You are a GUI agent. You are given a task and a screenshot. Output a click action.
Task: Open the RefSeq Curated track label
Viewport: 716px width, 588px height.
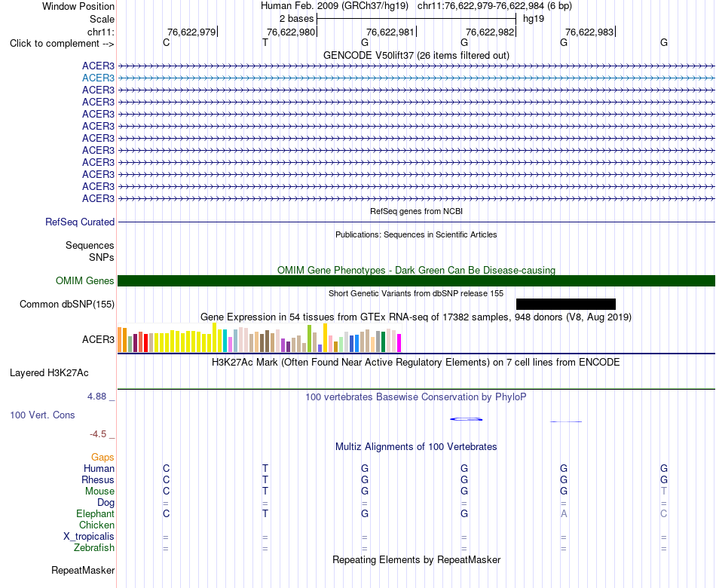[80, 222]
